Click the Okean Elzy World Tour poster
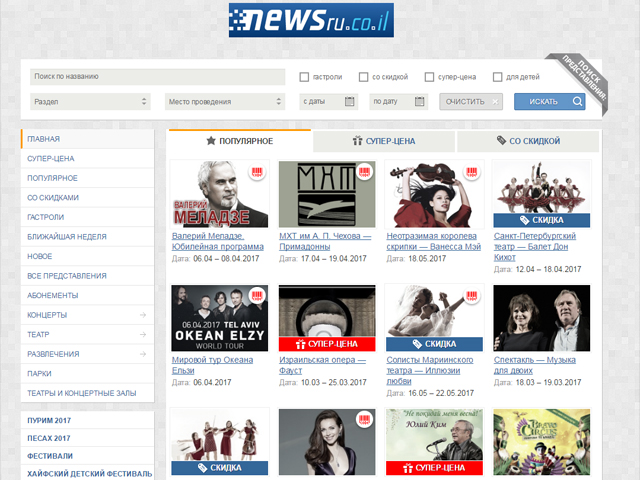This screenshot has width=640, height=480. pyautogui.click(x=220, y=318)
